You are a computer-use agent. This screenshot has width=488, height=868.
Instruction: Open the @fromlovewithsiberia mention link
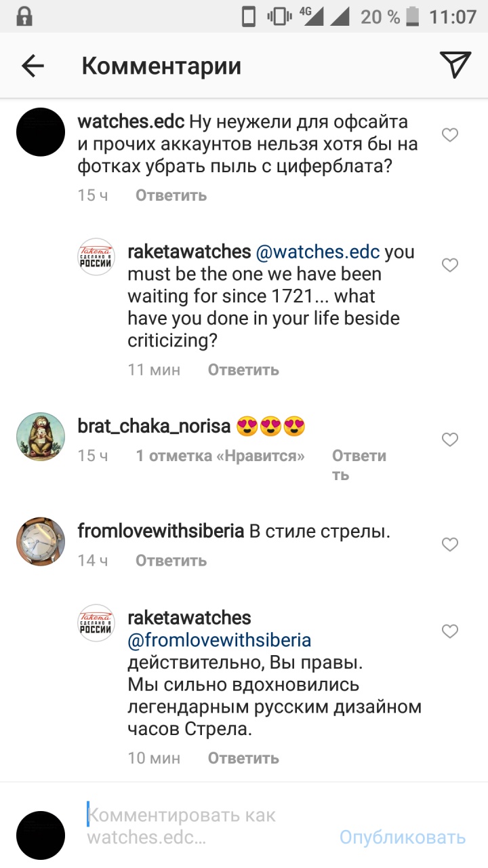(x=220, y=640)
